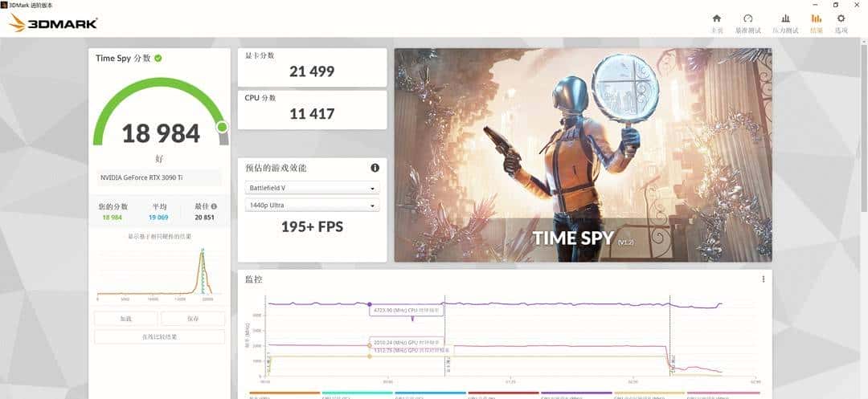
Task: Click the info icon beside 最佳
Action: tap(215, 206)
